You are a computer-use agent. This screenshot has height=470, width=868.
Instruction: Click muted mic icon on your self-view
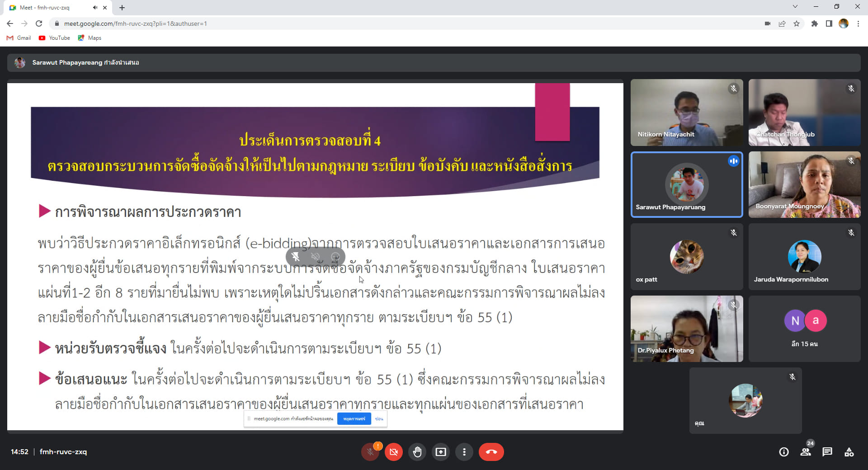point(792,377)
